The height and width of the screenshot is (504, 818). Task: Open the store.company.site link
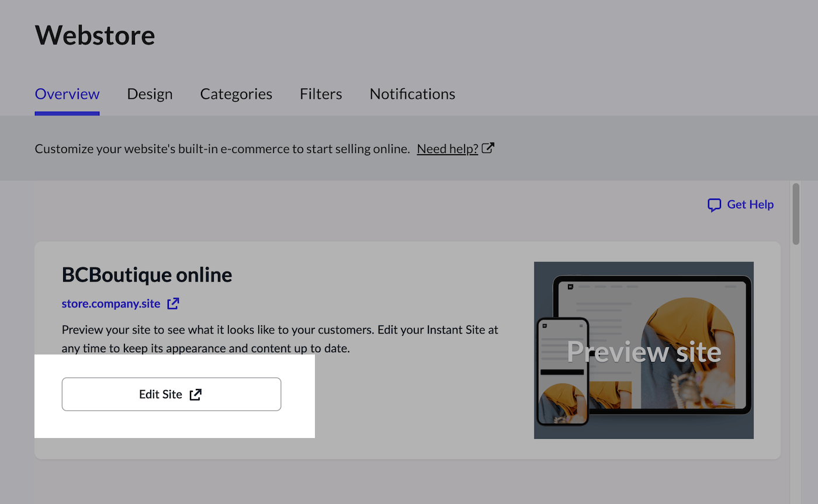coord(111,304)
